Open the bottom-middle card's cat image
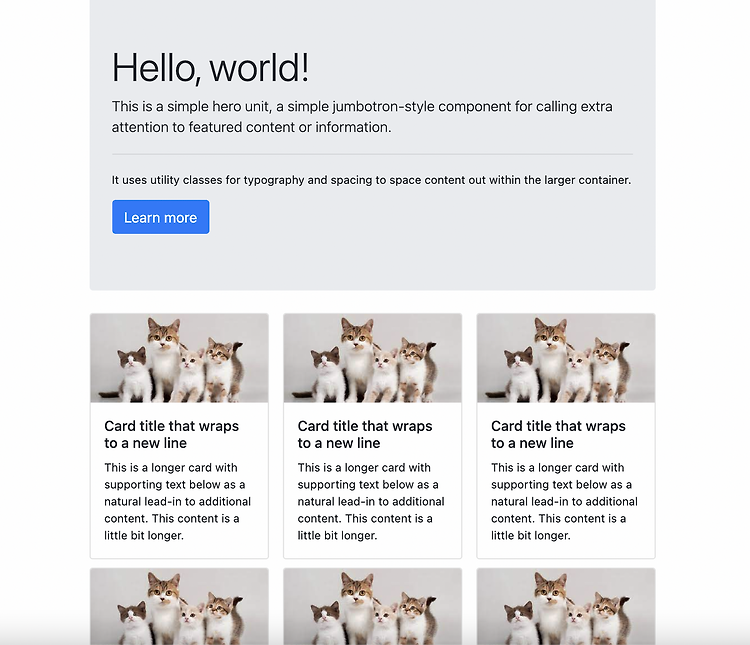The image size is (750, 645). pyautogui.click(x=373, y=606)
